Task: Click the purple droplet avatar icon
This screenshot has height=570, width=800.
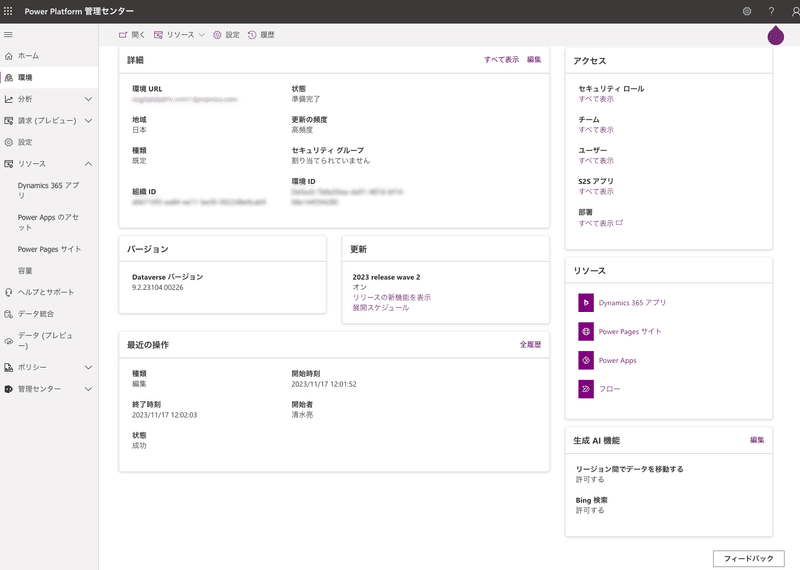Action: (x=776, y=35)
